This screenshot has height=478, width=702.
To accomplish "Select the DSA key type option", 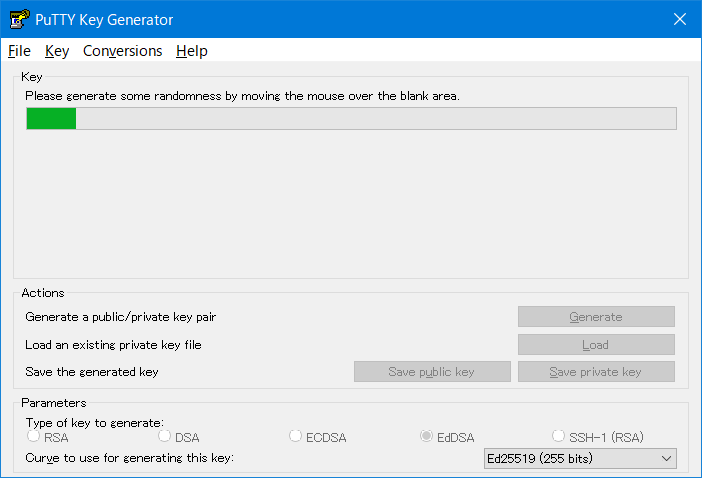I will (x=165, y=436).
